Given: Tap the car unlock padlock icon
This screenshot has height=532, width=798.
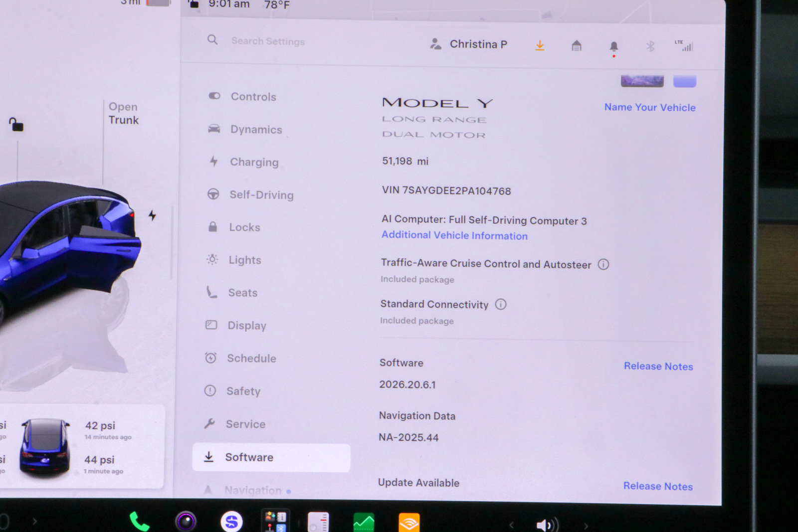Looking at the screenshot, I should [16, 124].
